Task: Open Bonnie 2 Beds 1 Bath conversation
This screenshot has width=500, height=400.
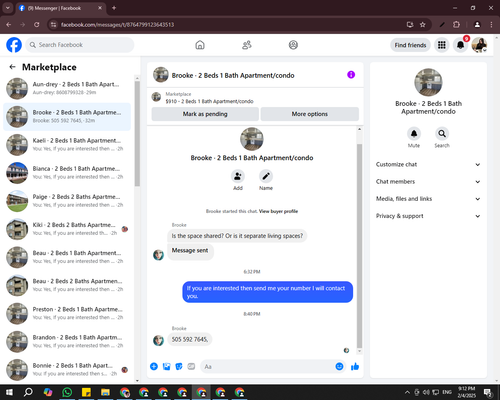Action: [67, 370]
